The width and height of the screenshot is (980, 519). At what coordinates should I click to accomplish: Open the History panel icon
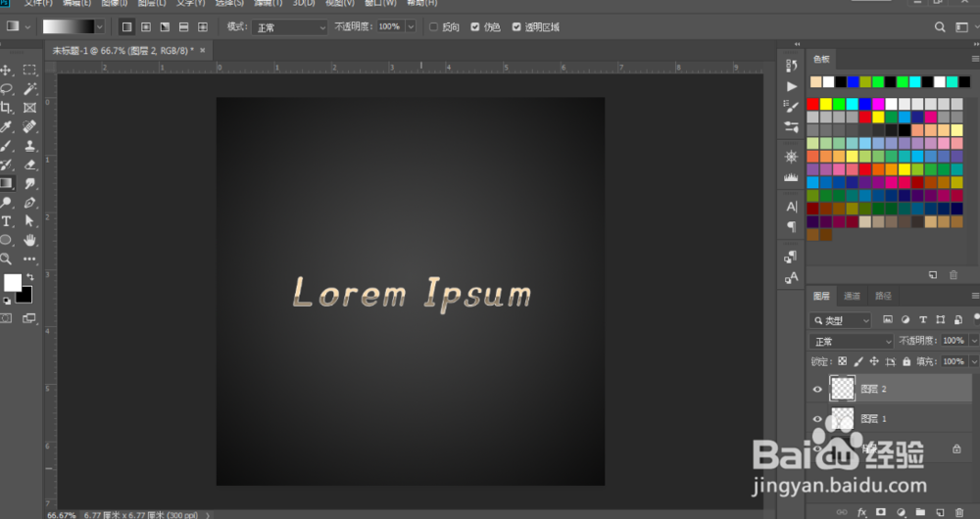point(791,65)
